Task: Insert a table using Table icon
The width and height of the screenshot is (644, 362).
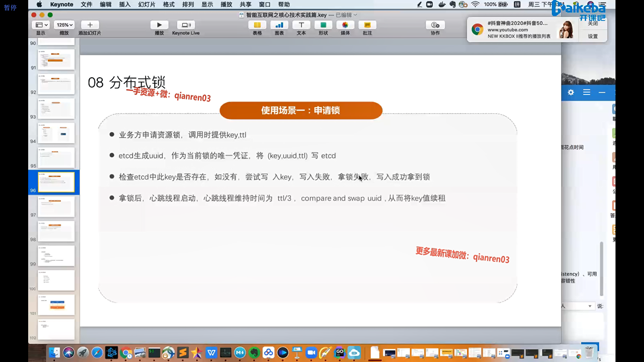Action: pyautogui.click(x=257, y=25)
